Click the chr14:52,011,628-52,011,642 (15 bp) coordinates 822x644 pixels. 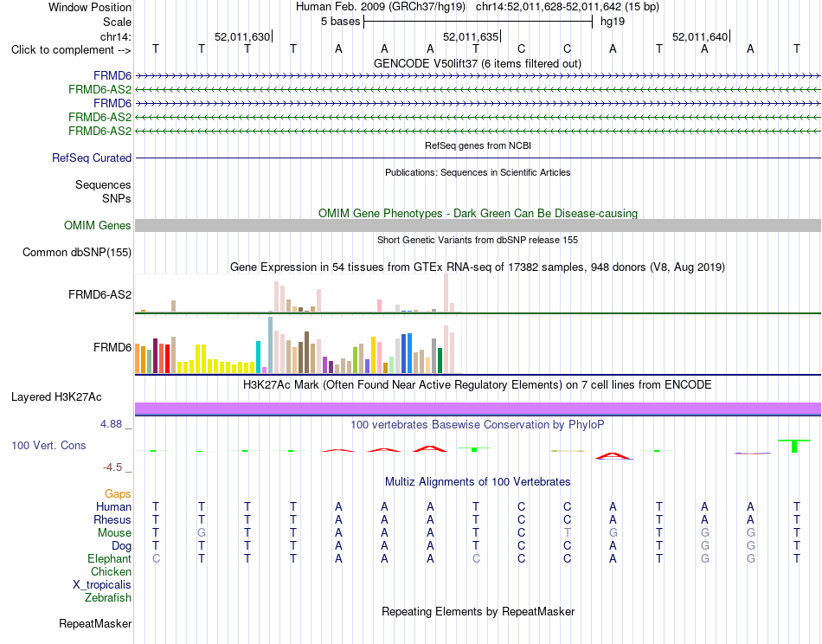[x=568, y=7]
